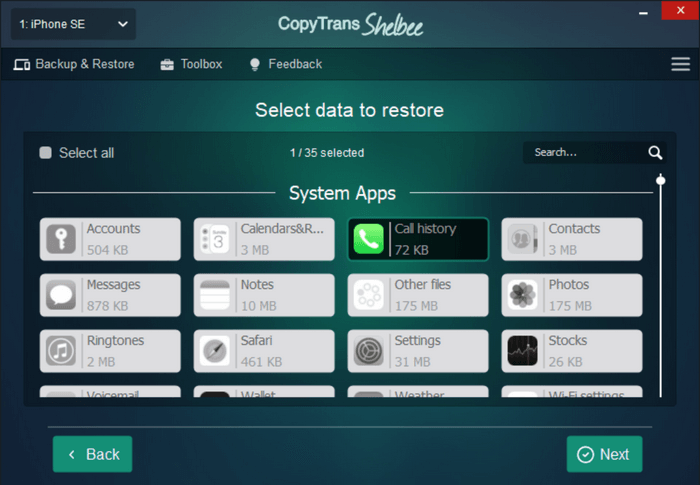Click the Settings gear icon
The width and height of the screenshot is (700, 485).
click(369, 351)
